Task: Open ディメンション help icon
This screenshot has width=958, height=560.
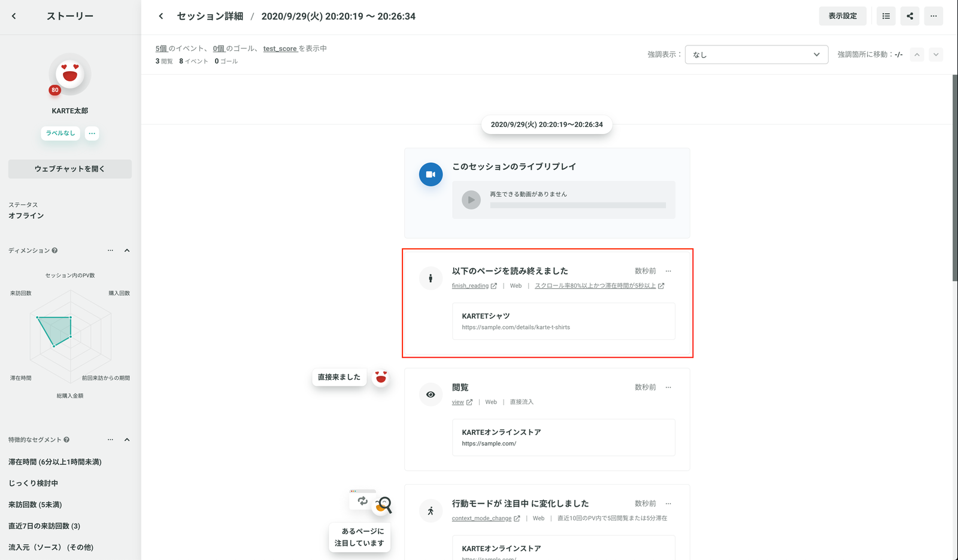Action: coord(54,251)
